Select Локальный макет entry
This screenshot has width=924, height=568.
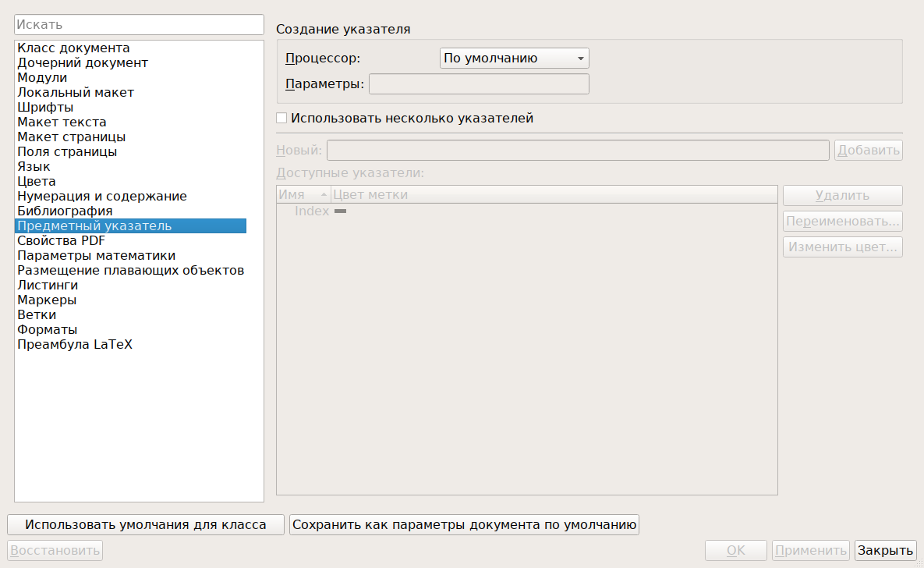[x=130, y=93]
